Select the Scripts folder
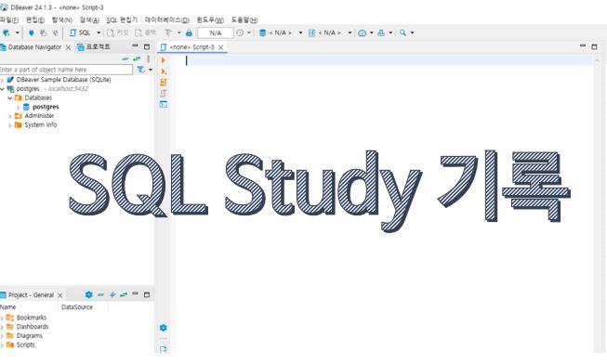The image size is (607, 364). pos(25,344)
